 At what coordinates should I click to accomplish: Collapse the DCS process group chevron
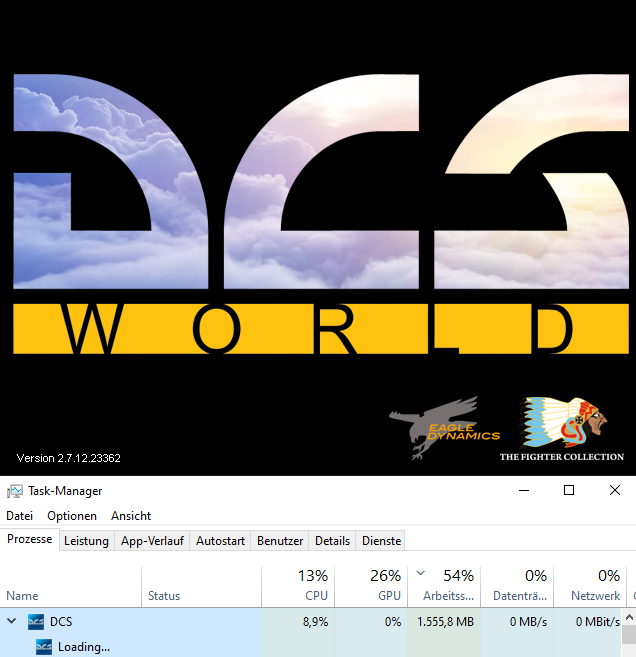(x=12, y=621)
